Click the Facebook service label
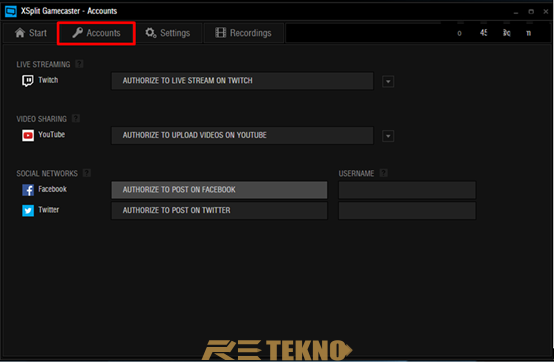Viewport: 554px width, 363px height. tap(52, 189)
